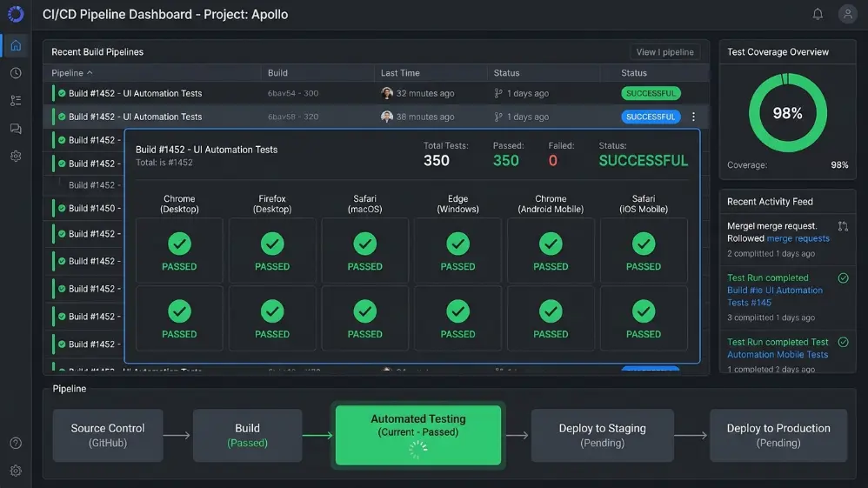This screenshot has height=488, width=868.
Task: Open Build UI Automation Tests #145 link
Action: (774, 297)
